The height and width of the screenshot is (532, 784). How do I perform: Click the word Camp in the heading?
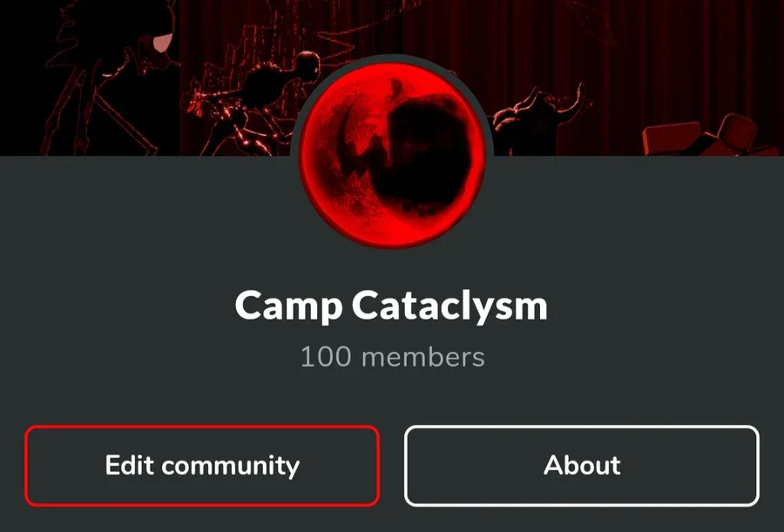click(288, 306)
